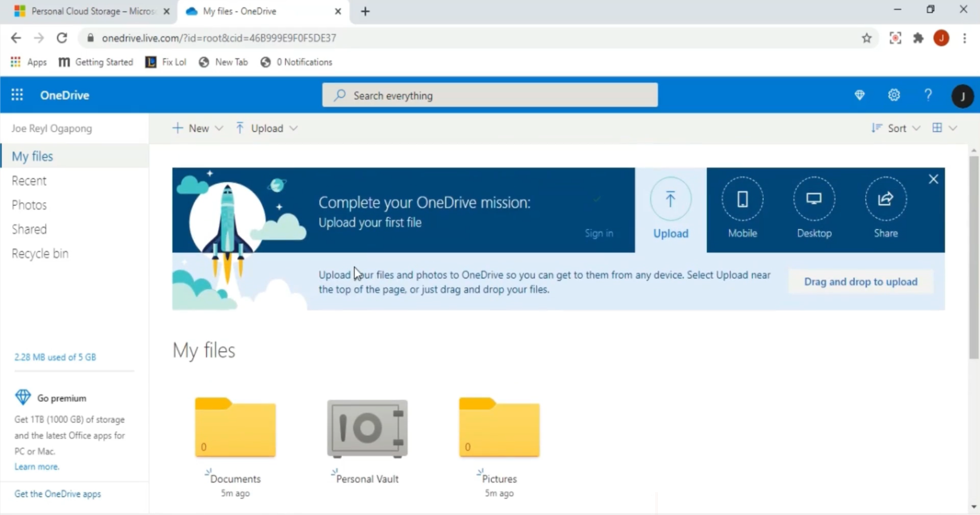Expand the New menu chevron
This screenshot has width=980, height=515.
[220, 128]
